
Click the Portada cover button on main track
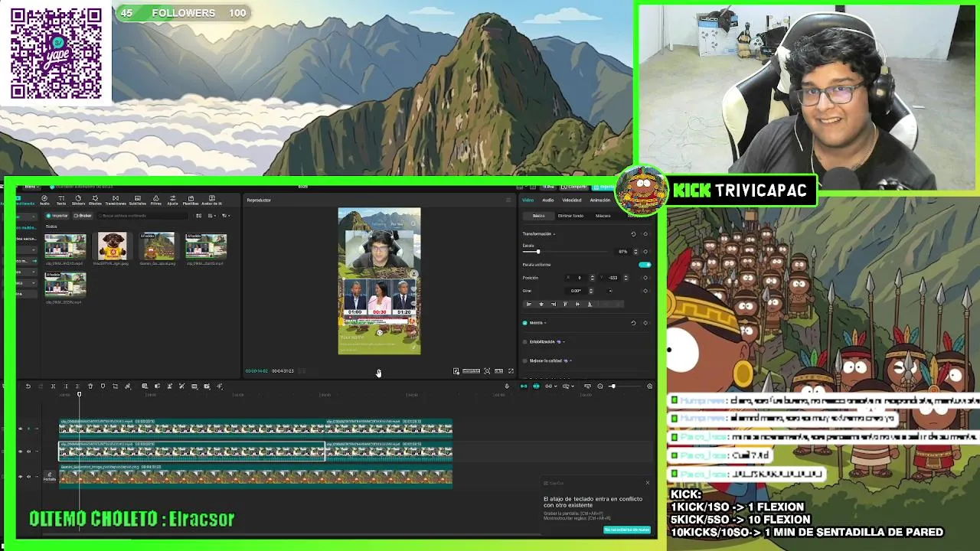click(49, 477)
